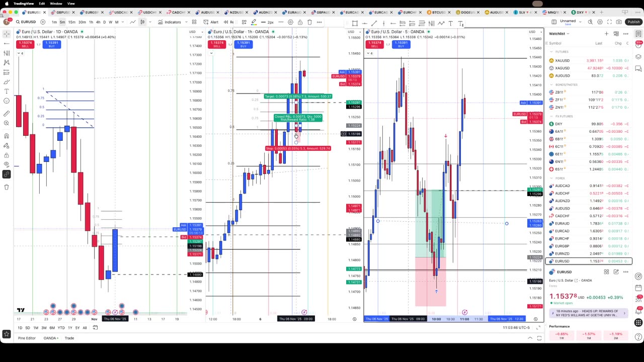Viewport: 644px width, 362px height.
Task: Open the Trade panel tab
Action: (x=69, y=338)
